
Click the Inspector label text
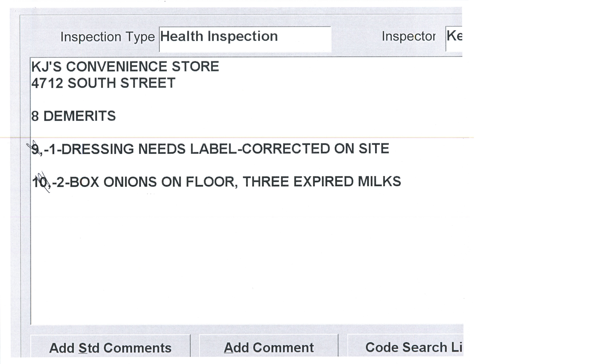point(408,37)
